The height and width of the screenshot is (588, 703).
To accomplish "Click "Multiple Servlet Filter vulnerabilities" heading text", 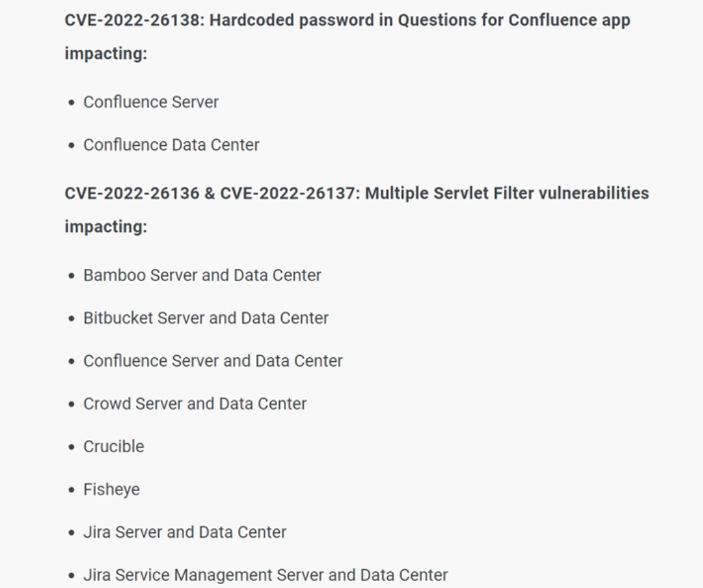I will coord(507,194).
